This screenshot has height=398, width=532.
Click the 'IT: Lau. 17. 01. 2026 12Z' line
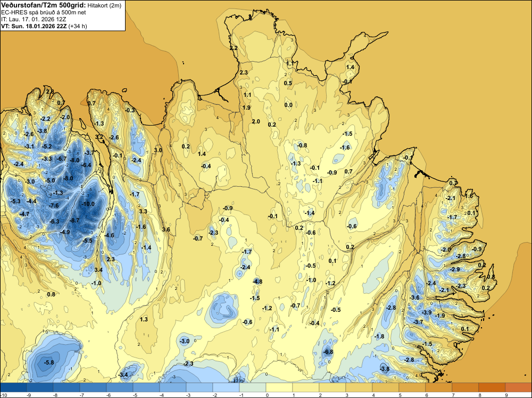tap(34, 19)
